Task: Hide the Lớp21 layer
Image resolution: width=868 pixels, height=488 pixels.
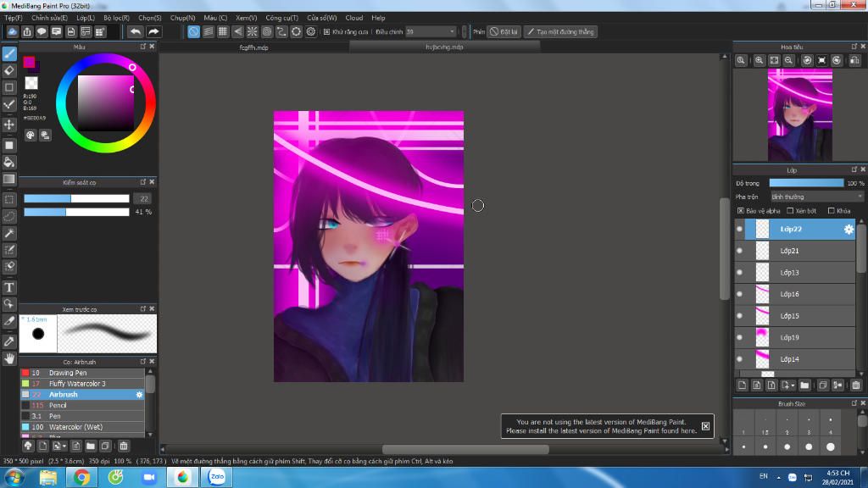Action: coord(739,251)
